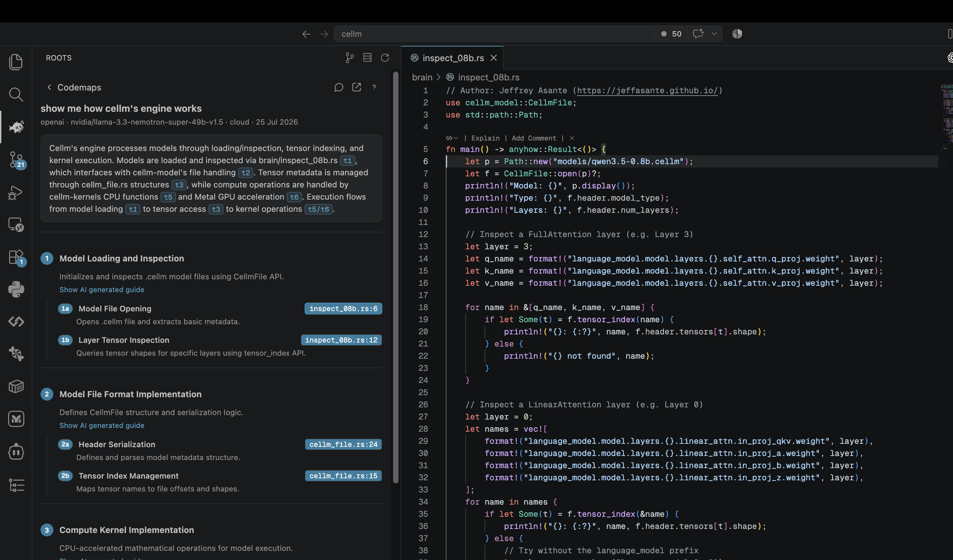The width and height of the screenshot is (953, 560).
Task: Open the gear-arrows icon in activity bar
Action: 16,354
